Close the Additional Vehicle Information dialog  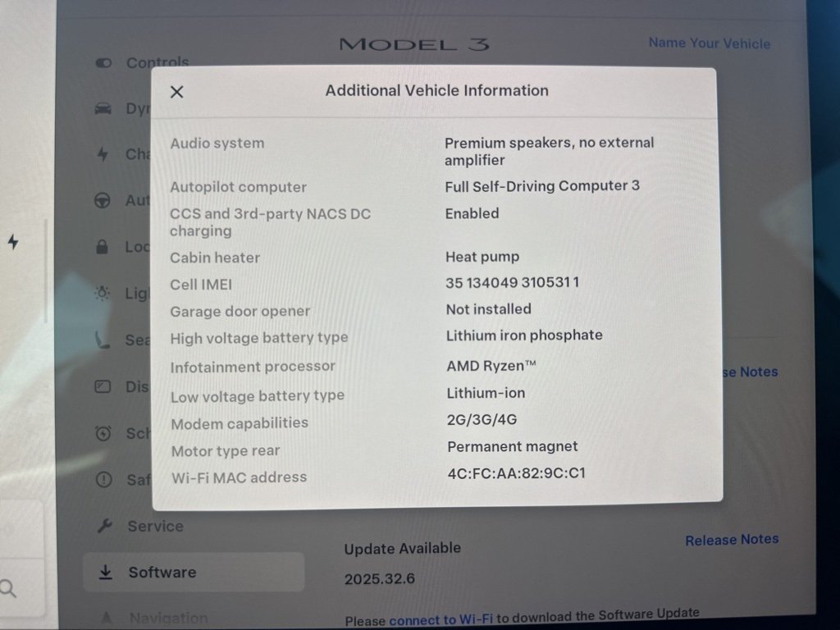tap(177, 92)
